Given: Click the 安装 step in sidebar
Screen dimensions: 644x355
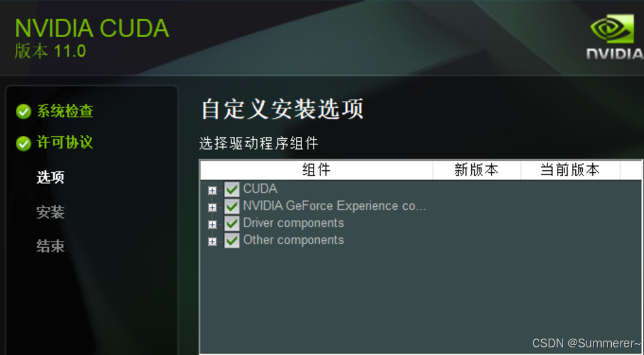Looking at the screenshot, I should [50, 212].
